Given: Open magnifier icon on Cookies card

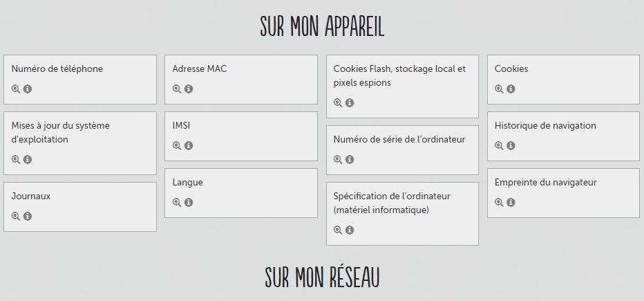Looking at the screenshot, I should click(499, 89).
